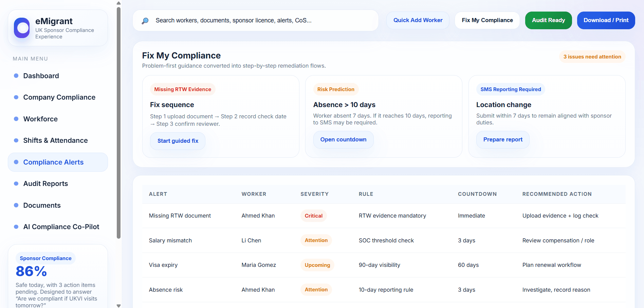Click the Audit Reports bullet icon
Image resolution: width=644 pixels, height=308 pixels.
point(16,183)
